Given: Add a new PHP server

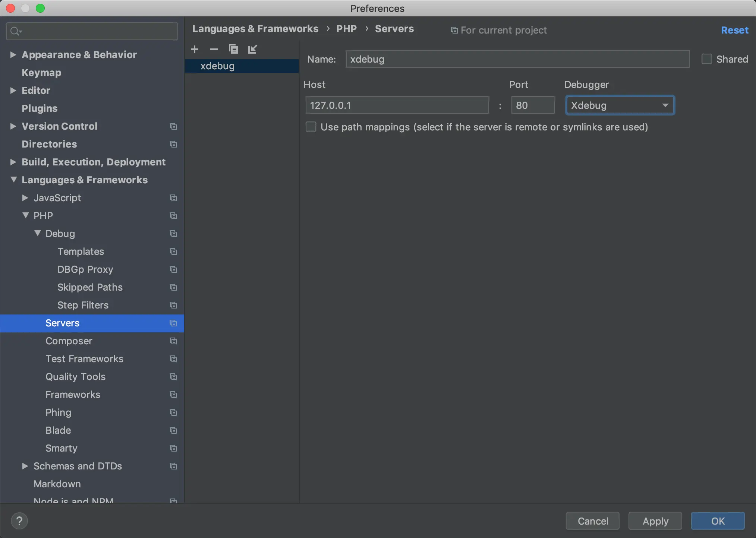Looking at the screenshot, I should [195, 49].
